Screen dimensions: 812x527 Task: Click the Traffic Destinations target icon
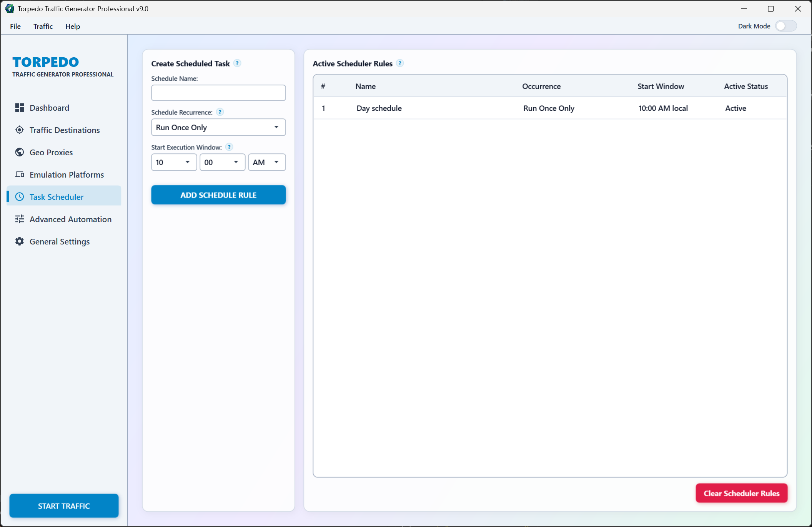pyautogui.click(x=19, y=130)
